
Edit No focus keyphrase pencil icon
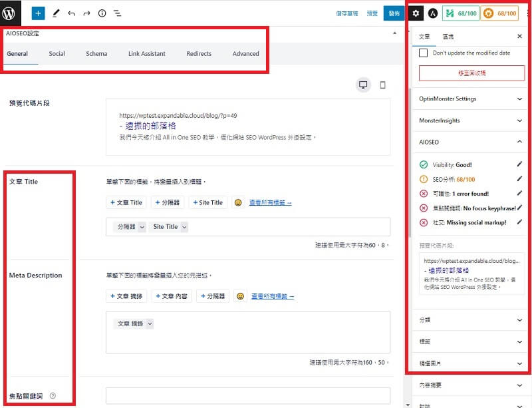pyautogui.click(x=520, y=208)
